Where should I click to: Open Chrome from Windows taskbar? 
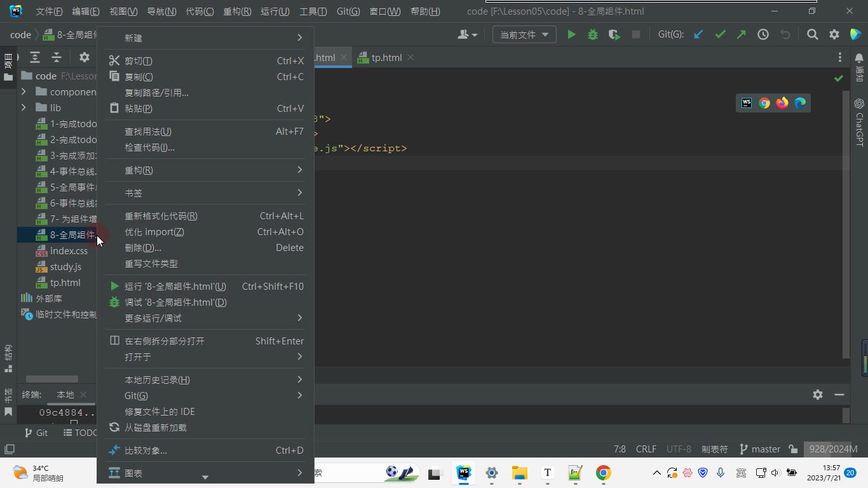click(x=604, y=473)
